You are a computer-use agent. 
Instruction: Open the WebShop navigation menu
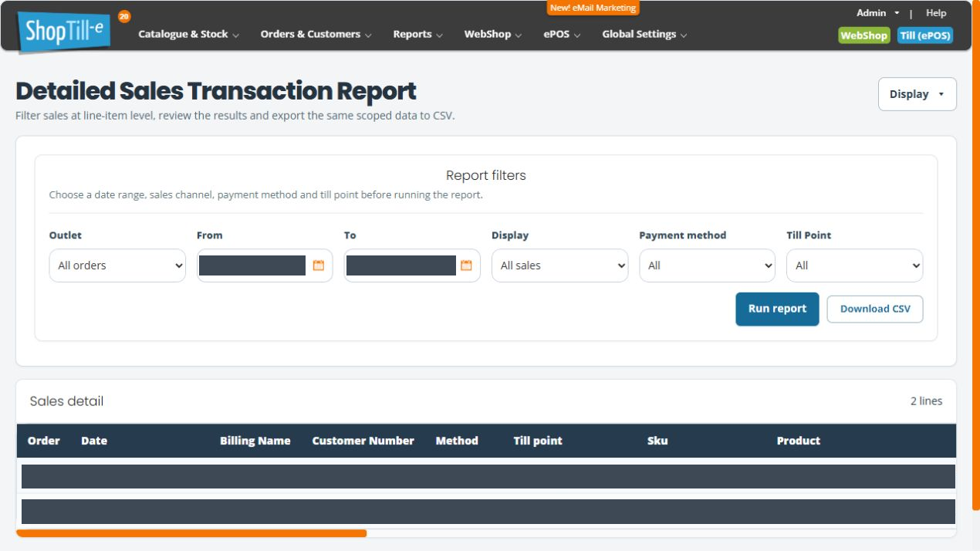(493, 34)
